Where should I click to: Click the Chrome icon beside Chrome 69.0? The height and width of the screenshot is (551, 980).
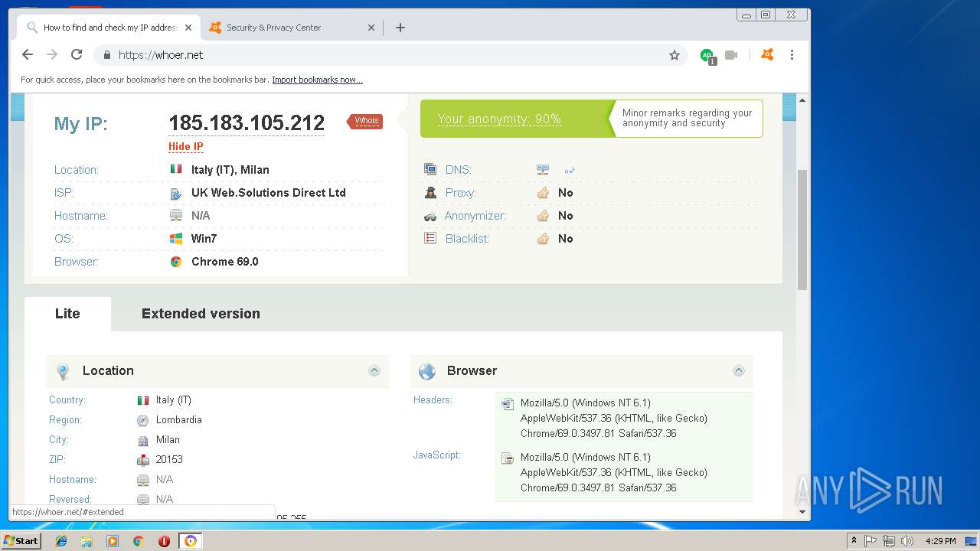tap(176, 262)
